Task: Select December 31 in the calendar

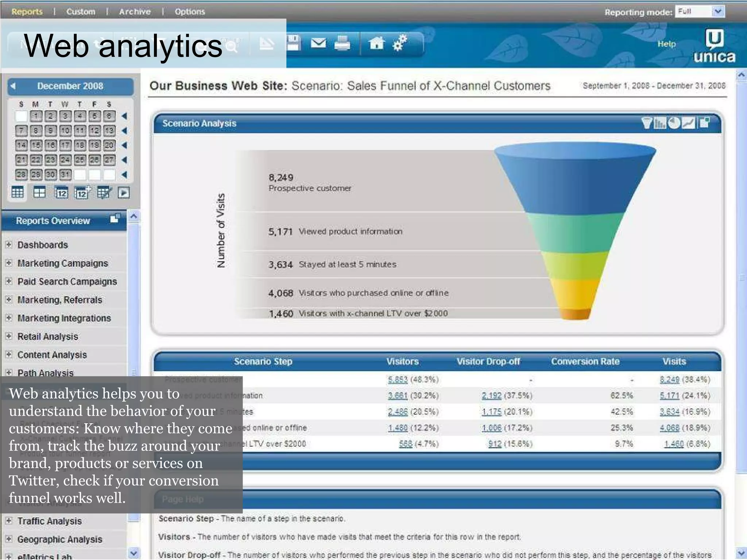Action: (x=65, y=174)
